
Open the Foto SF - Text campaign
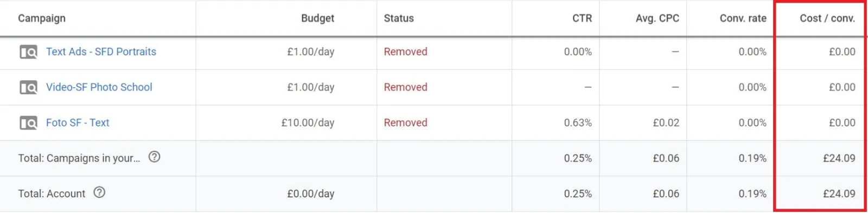78,122
